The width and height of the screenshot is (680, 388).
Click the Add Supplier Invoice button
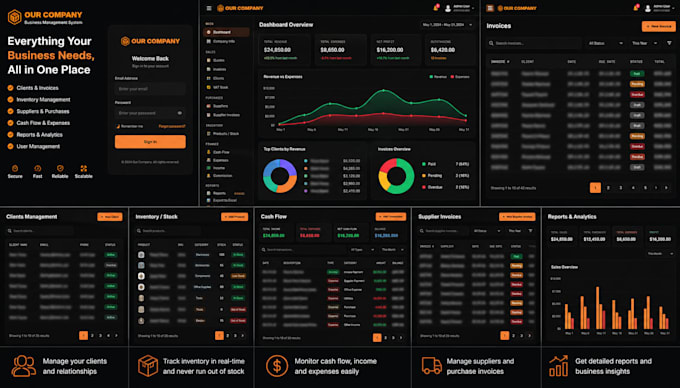(517, 217)
